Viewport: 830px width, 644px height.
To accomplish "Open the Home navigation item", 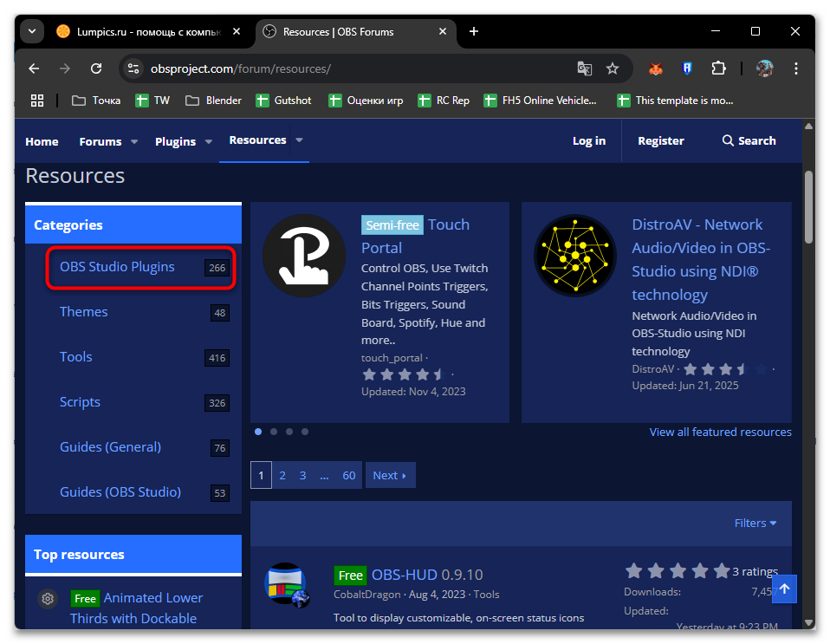I will coord(42,141).
